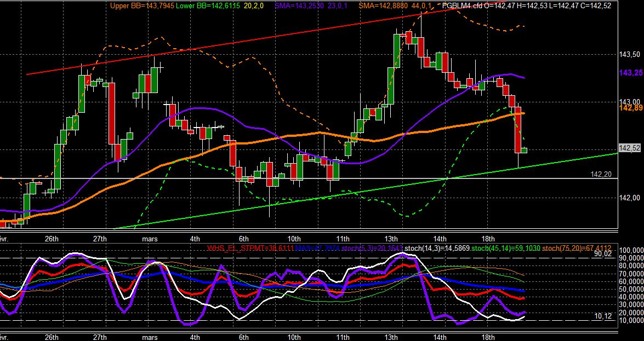Click the 90,02 overbought level label
Image resolution: width=644 pixels, height=341 pixels.
point(603,253)
